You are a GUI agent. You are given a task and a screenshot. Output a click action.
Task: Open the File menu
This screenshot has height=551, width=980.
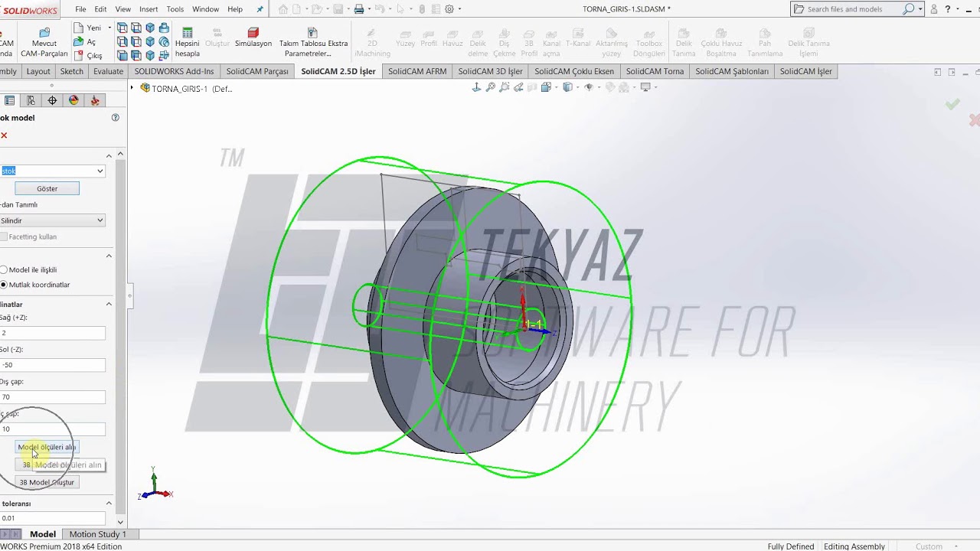click(80, 9)
